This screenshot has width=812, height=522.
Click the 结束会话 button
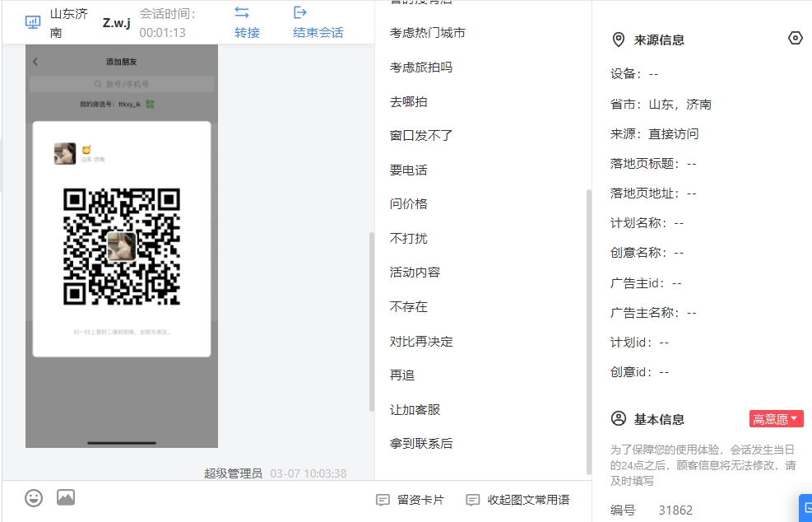tap(318, 21)
